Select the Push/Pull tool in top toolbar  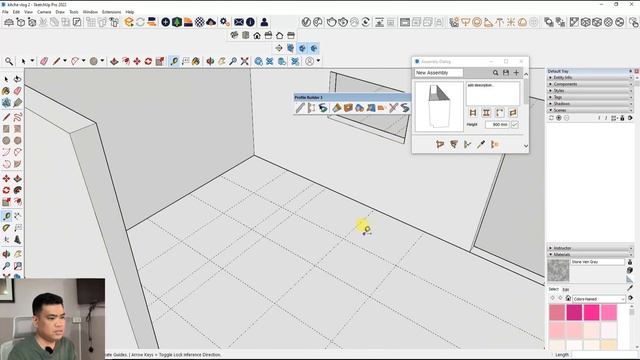[114, 61]
